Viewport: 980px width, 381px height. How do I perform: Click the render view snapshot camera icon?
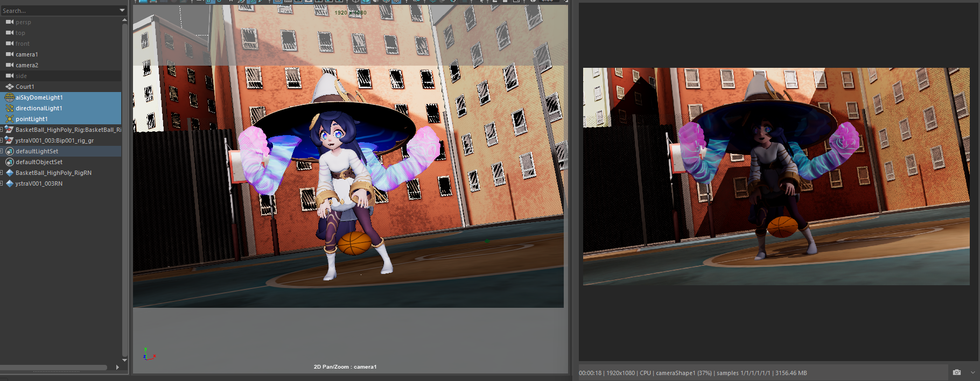pos(957,372)
